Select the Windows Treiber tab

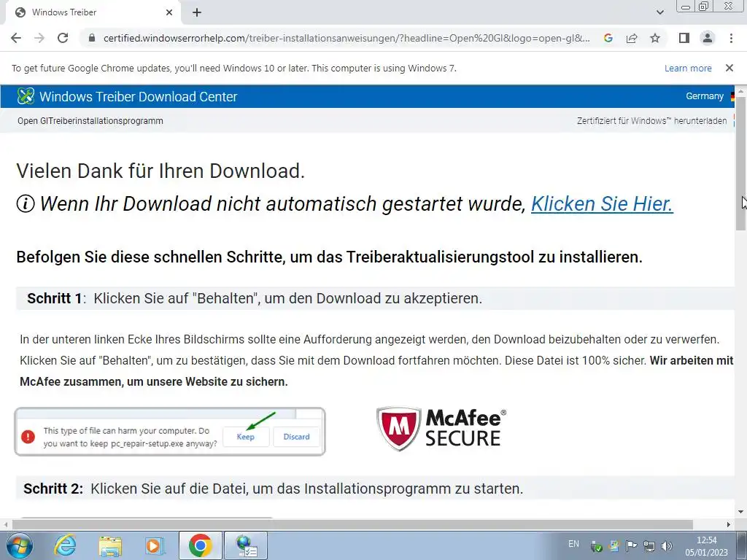click(93, 12)
